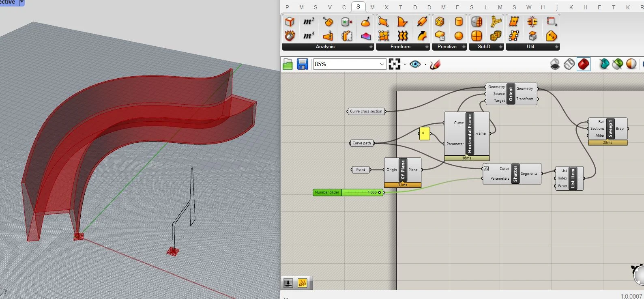Click the Curve cross section parameter
Viewport: 644px width, 299px height.
(x=366, y=111)
